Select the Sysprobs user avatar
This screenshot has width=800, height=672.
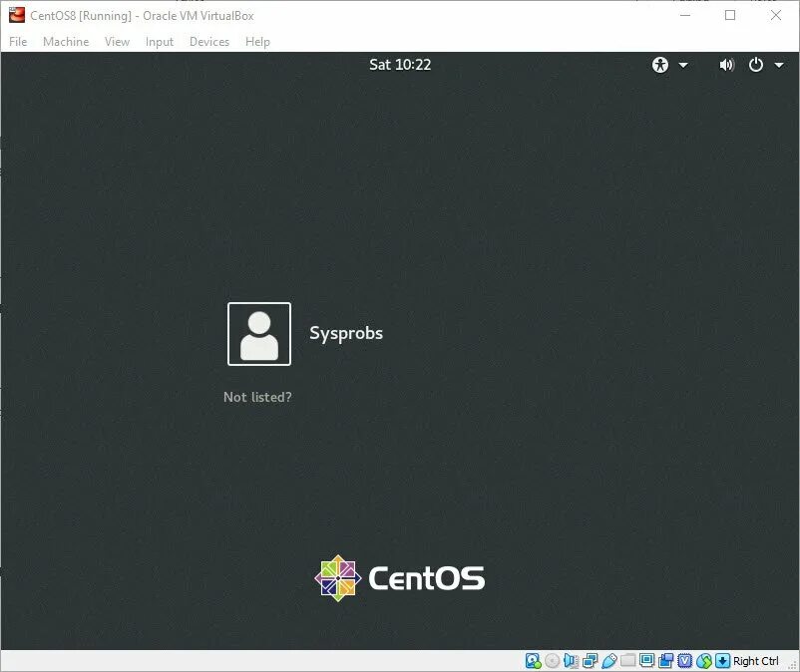259,334
